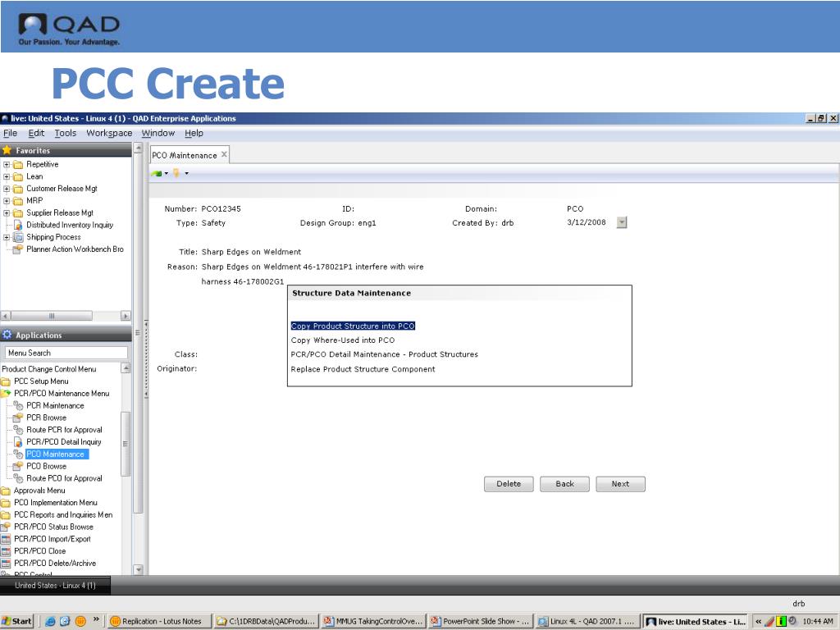Viewport: 840px width, 630px height.
Task: Click the PCO Browse icon
Action: pyautogui.click(x=18, y=466)
